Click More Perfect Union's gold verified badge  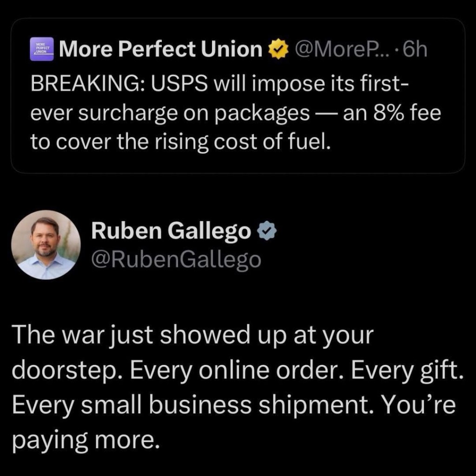pos(278,49)
